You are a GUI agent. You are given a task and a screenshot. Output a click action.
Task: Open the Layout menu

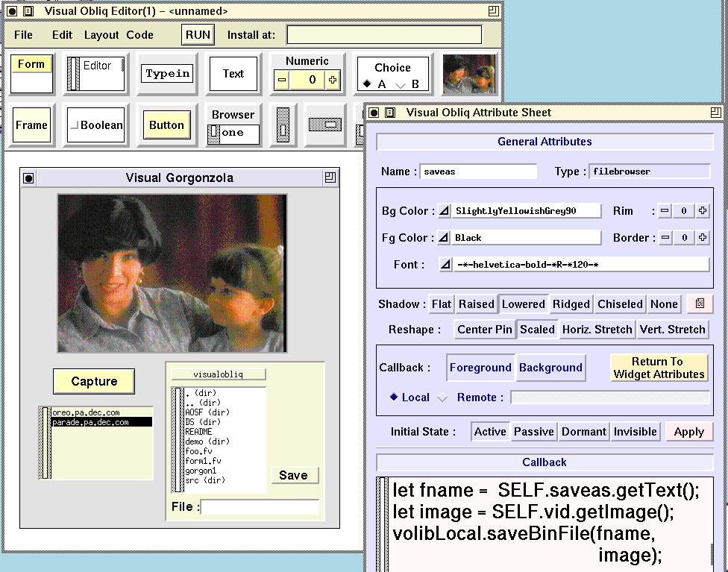(101, 35)
